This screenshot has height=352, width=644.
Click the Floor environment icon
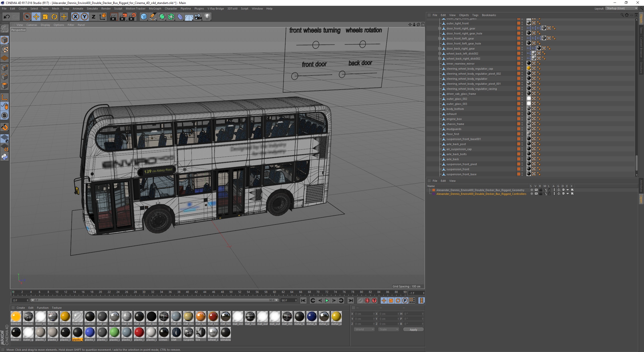189,17
